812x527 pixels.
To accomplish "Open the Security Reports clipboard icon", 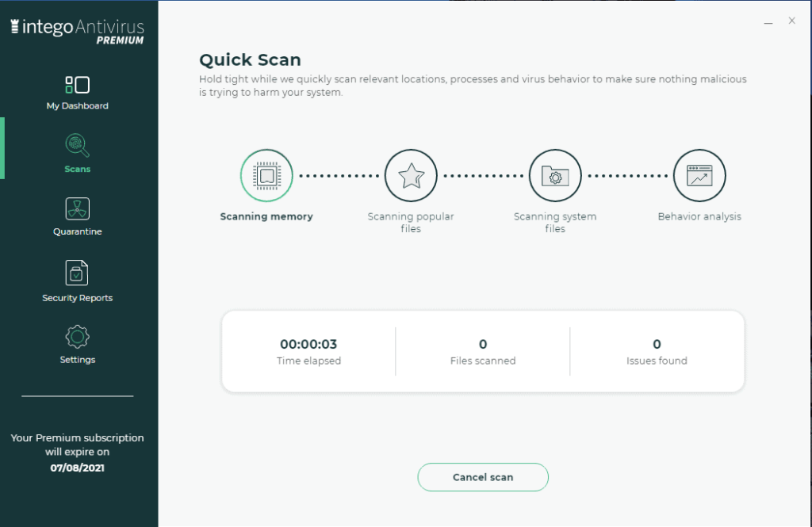I will click(x=77, y=273).
